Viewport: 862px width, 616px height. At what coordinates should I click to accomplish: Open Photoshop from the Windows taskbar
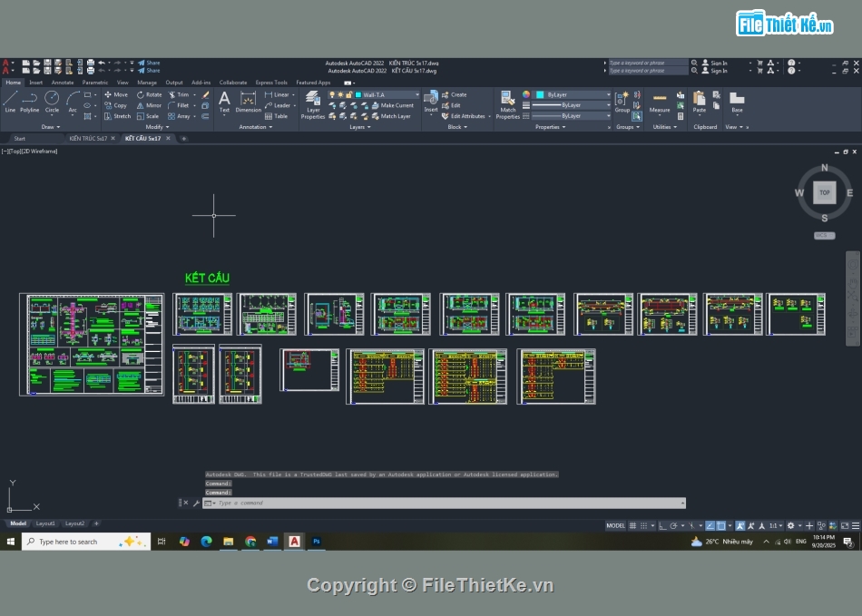(x=317, y=542)
